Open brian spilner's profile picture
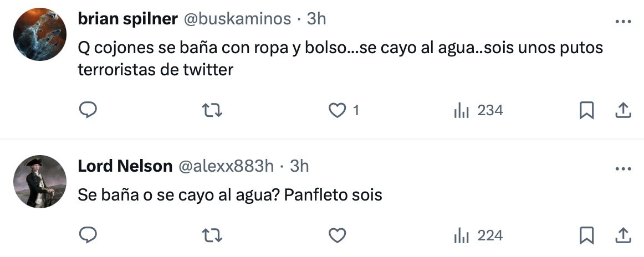This screenshot has width=644, height=257. pyautogui.click(x=40, y=35)
